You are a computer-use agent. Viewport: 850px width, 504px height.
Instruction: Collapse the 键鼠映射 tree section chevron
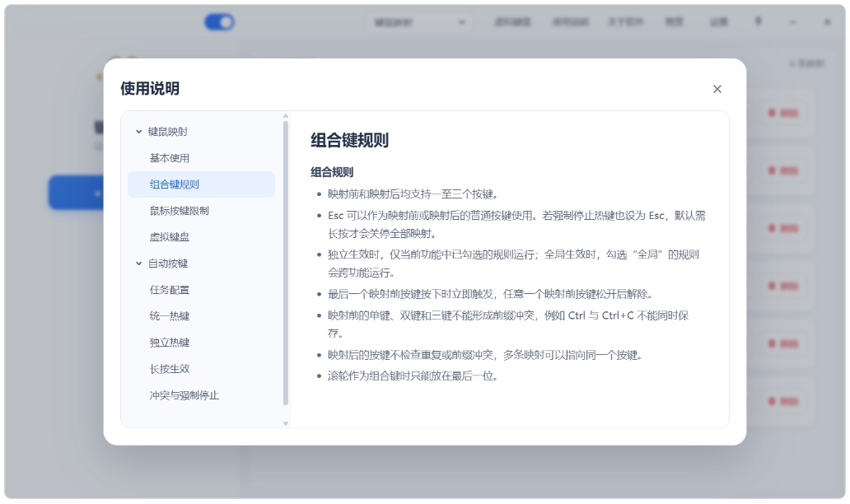point(138,132)
